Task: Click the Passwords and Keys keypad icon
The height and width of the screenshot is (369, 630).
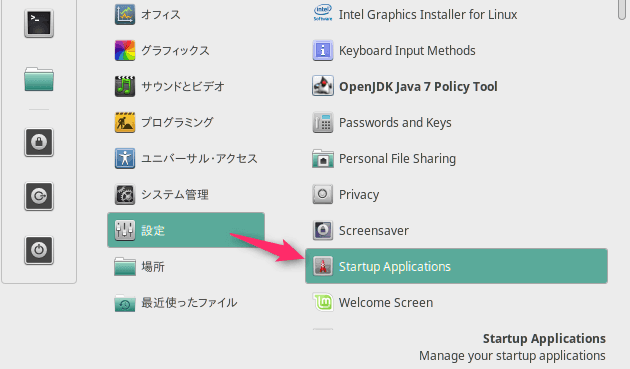Action: click(x=323, y=122)
